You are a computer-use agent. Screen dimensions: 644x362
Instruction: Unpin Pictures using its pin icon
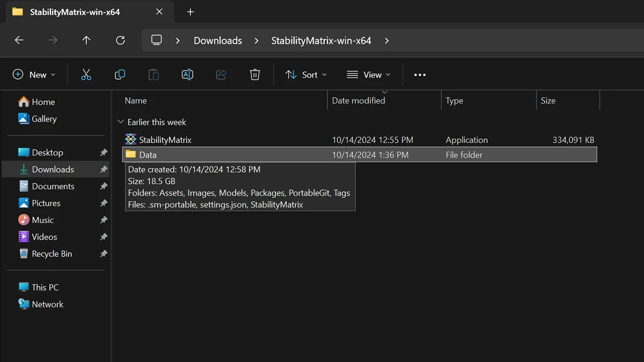(x=104, y=203)
